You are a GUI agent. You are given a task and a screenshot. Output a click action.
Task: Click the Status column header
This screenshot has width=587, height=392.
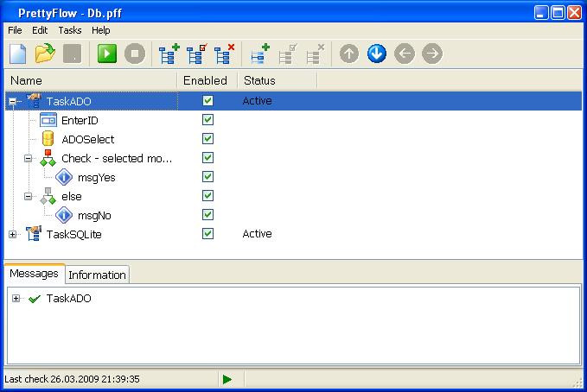tap(278, 80)
